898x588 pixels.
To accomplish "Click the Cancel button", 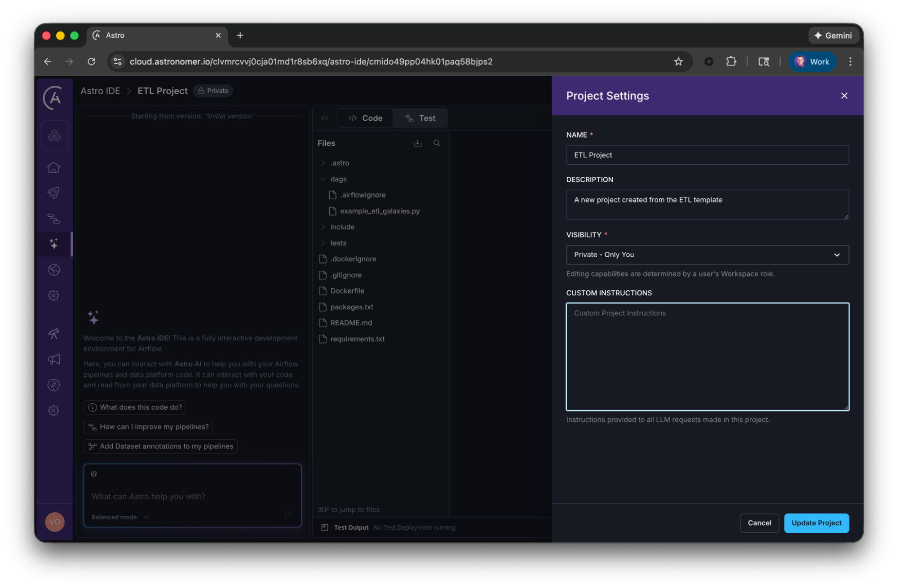I will [x=759, y=523].
